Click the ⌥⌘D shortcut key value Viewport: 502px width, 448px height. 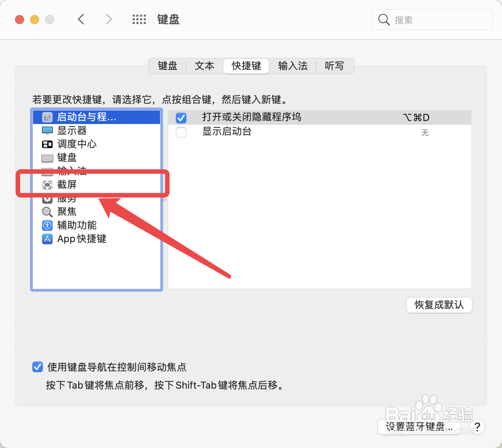(x=416, y=118)
